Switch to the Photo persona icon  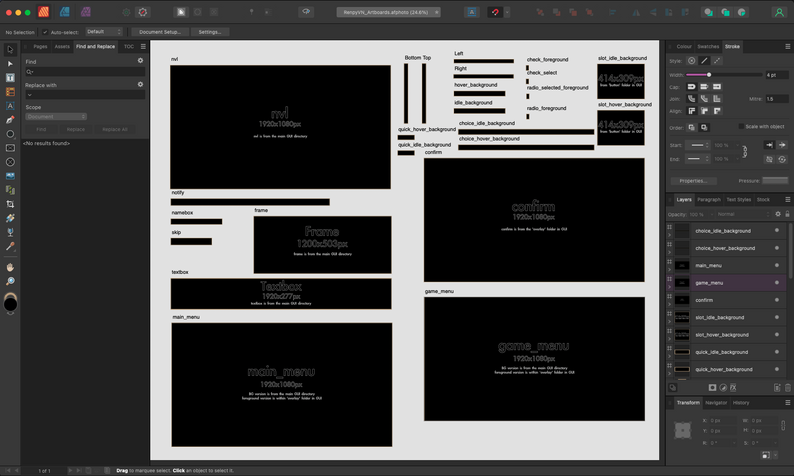coord(86,12)
